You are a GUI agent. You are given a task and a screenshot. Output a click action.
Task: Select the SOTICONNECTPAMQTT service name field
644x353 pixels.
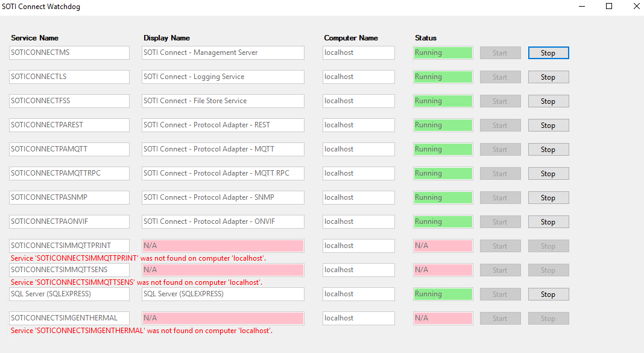tap(69, 149)
